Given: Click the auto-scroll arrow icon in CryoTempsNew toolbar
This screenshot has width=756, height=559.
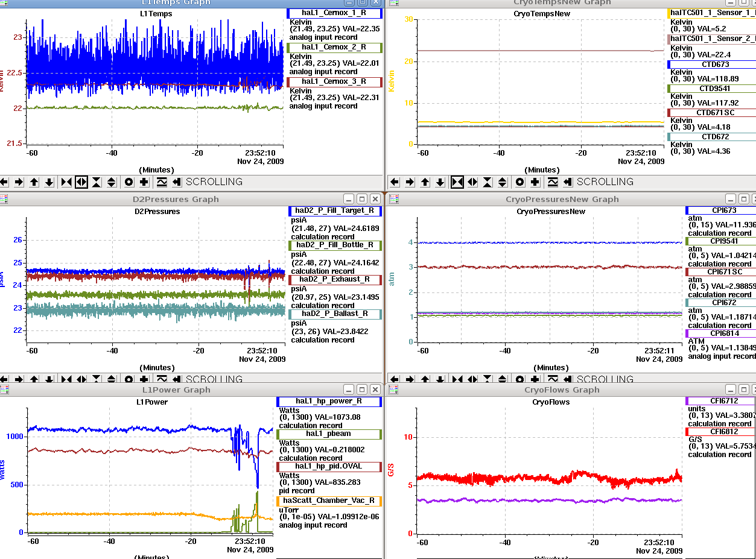Looking at the screenshot, I should click(568, 182).
